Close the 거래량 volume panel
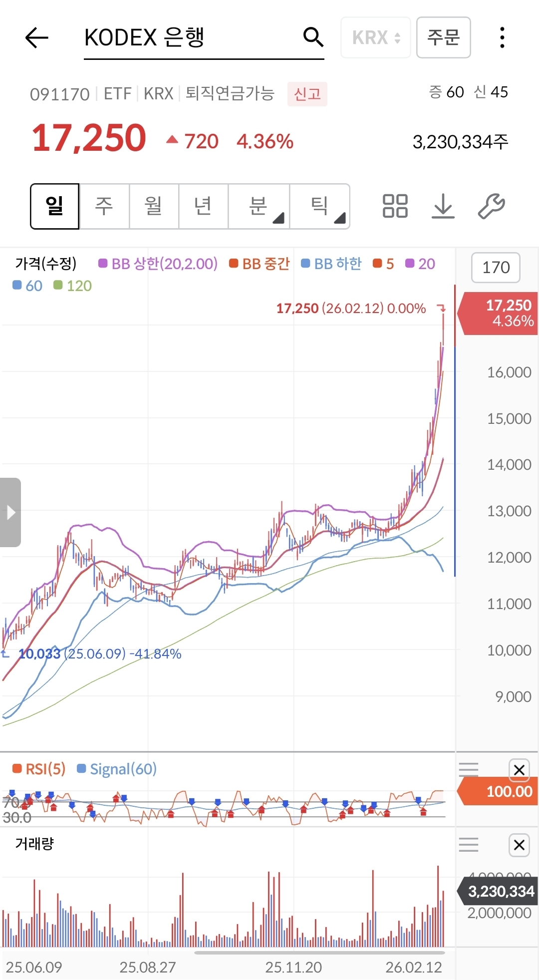539x980 pixels. tap(519, 845)
